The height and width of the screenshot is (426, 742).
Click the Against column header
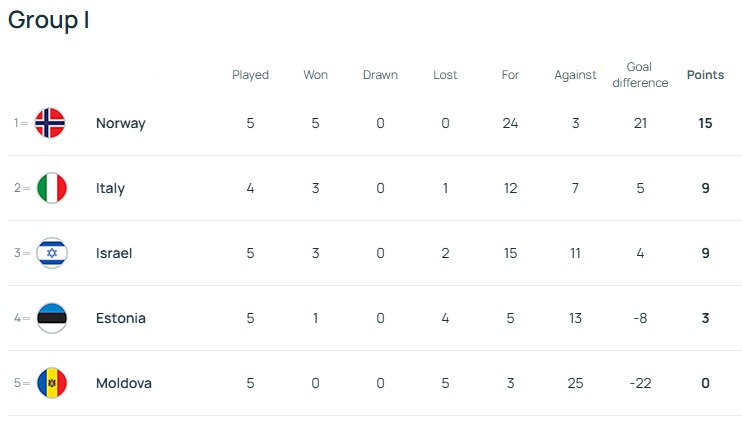click(x=575, y=75)
